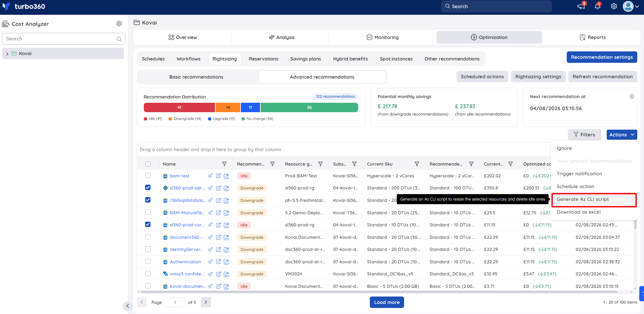
Task: Click the info icon beside Next recommendation
Action: pos(632,96)
